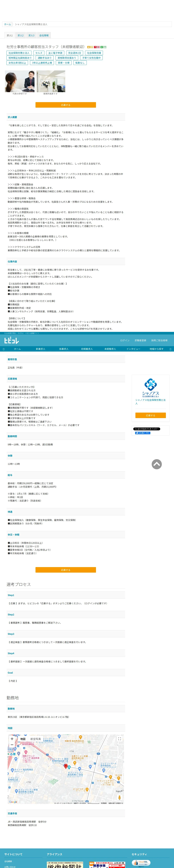174x868 pixels.
Task: Click the Facebook いいね! button
Action: [x=143, y=433]
